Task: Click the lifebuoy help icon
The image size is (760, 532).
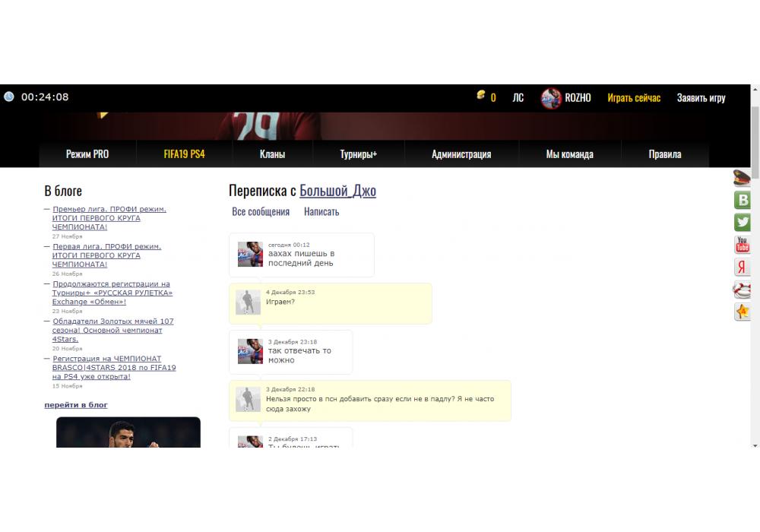Action: tap(743, 290)
